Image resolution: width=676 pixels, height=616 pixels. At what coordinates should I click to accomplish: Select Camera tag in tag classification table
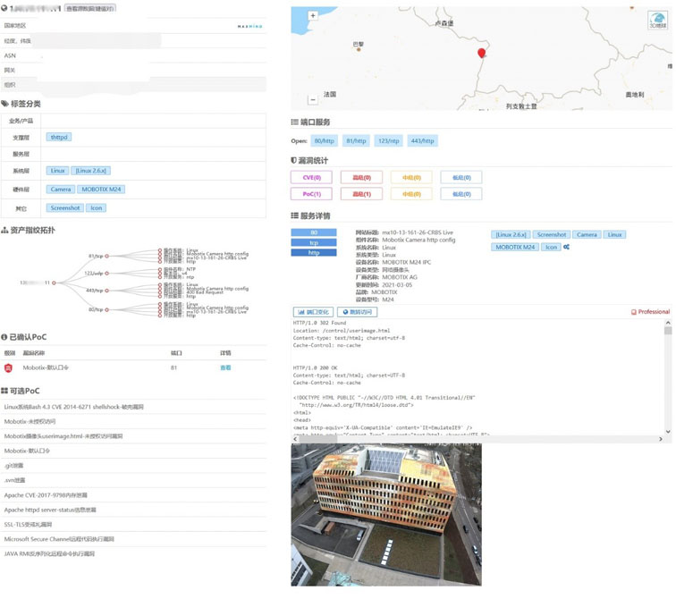pos(61,190)
